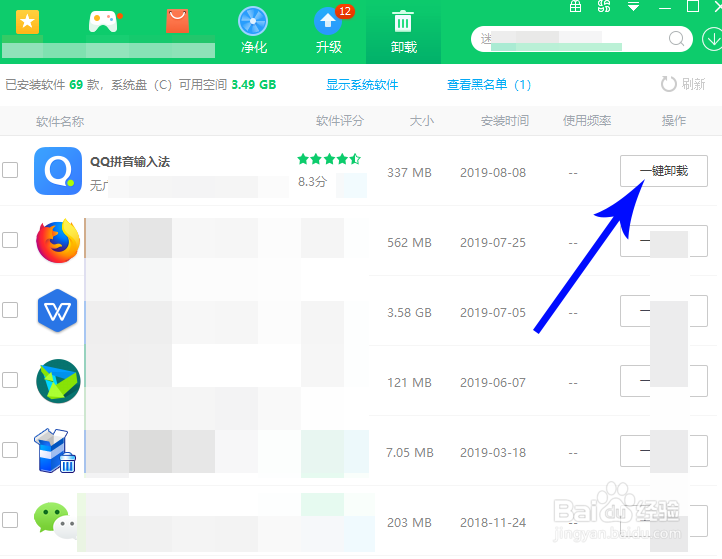Viewport: 722px width, 559px height.
Task: Open the orange shopping bag section
Action: click(x=177, y=21)
